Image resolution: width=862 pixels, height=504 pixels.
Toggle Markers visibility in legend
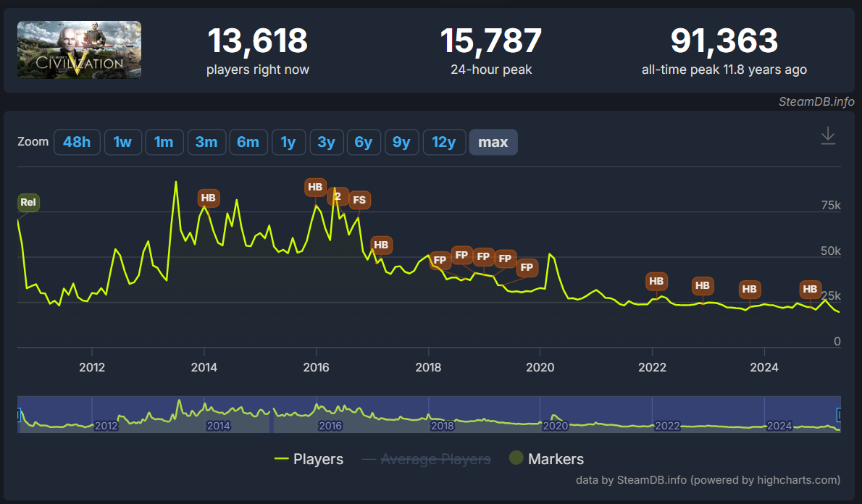point(546,459)
